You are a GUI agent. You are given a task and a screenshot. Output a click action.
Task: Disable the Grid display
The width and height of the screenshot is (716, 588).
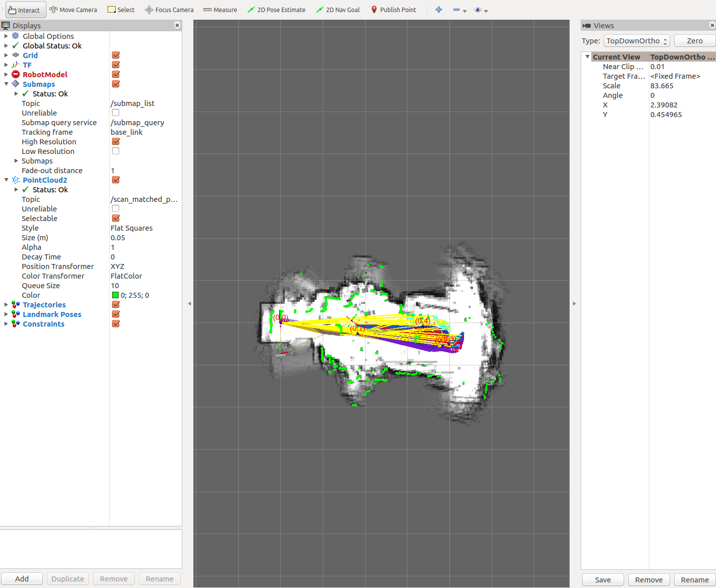116,55
